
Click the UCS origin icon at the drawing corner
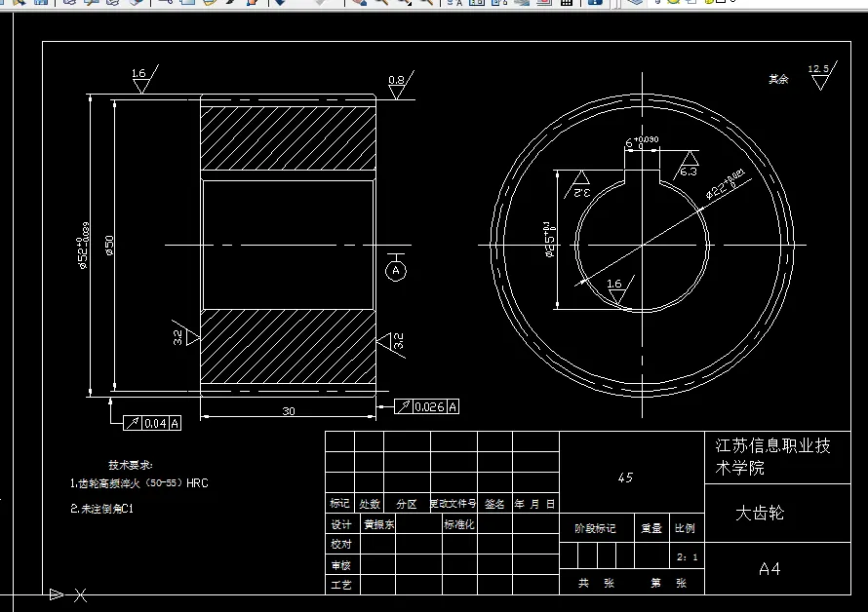pyautogui.click(x=68, y=594)
